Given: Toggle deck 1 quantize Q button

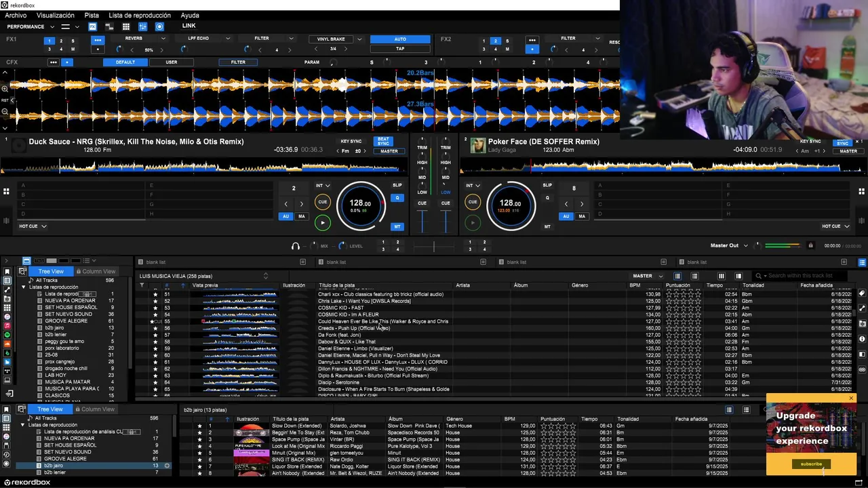Looking at the screenshot, I should coord(397,198).
